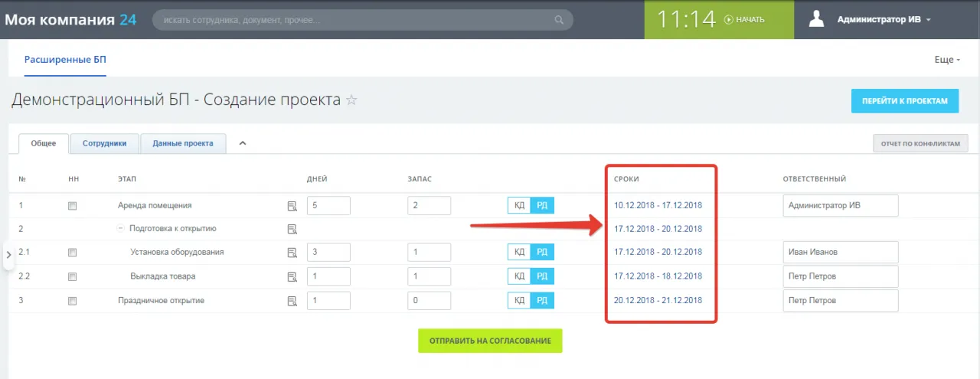Click the Перейти к проектам button
Viewport: 980px width, 379px height.
[904, 101]
